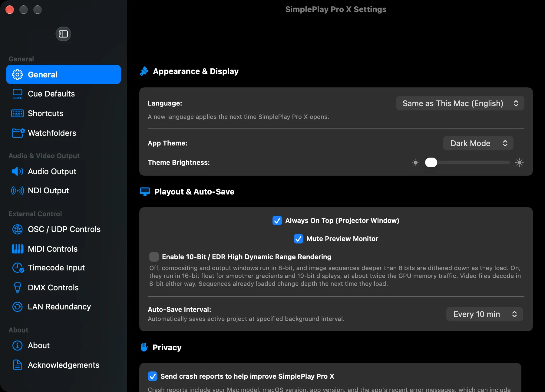This screenshot has height=392, width=545.
Task: Disable Always On Top (Projector Window) checkbox
Action: coord(277,220)
